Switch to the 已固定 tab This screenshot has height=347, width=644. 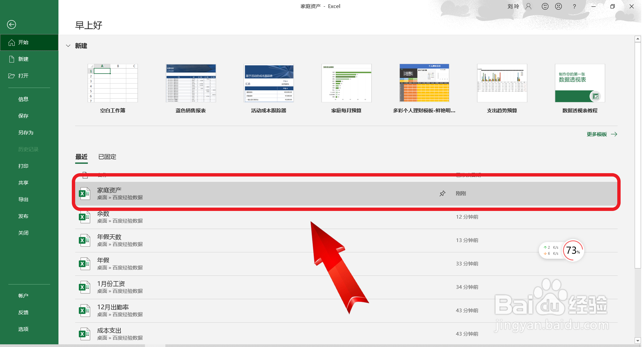pyautogui.click(x=107, y=157)
